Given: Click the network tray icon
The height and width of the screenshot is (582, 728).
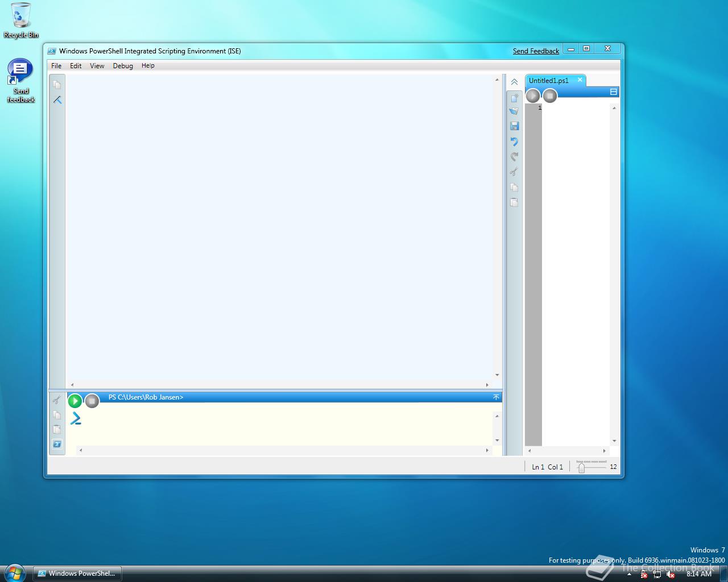Looking at the screenshot, I should 657,575.
